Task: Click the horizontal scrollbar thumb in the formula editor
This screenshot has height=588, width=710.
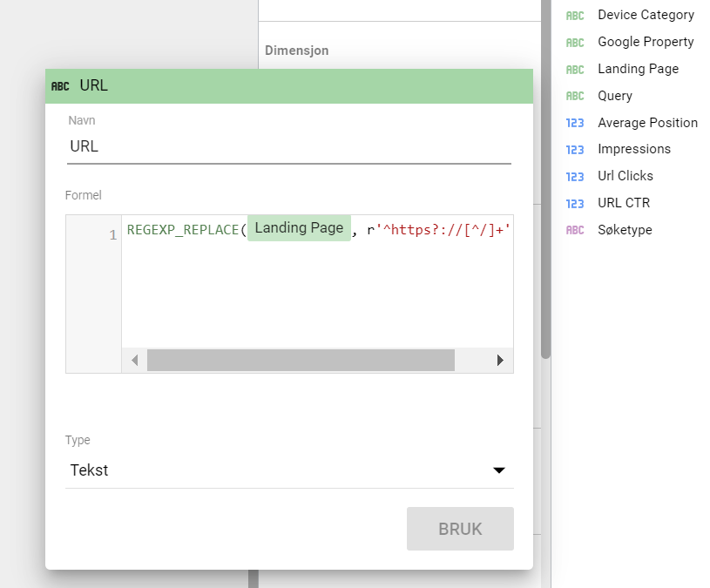Action: pos(301,361)
